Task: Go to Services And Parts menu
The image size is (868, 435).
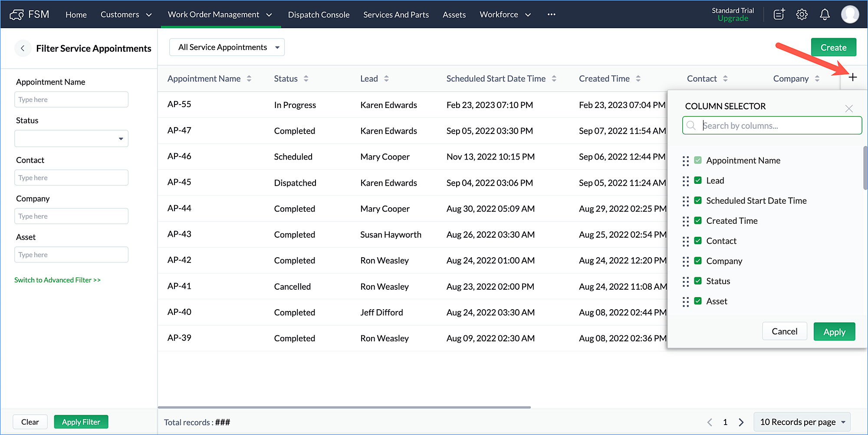Action: pos(396,15)
